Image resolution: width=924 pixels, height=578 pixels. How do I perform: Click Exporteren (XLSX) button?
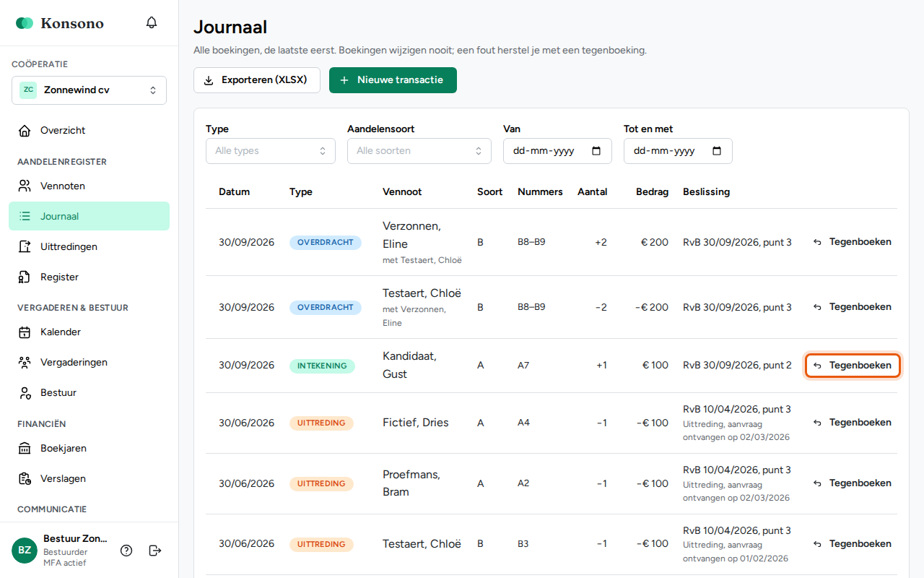click(x=257, y=80)
